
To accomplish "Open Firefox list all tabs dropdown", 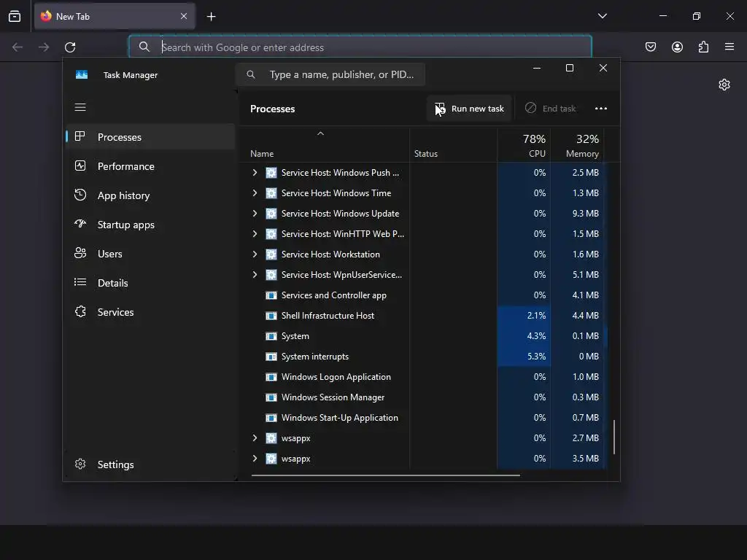I will (602, 16).
